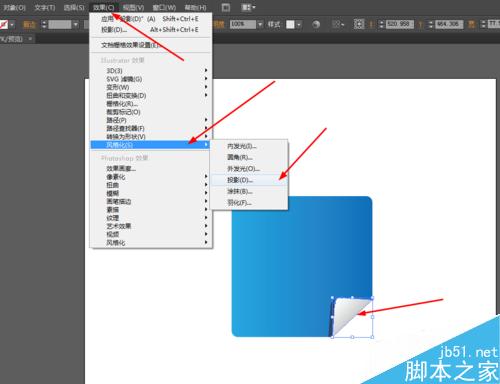Viewport: 500px width, 384px height.
Task: Choose 涂抹(B)... in the stylize submenu
Action: coord(249,191)
